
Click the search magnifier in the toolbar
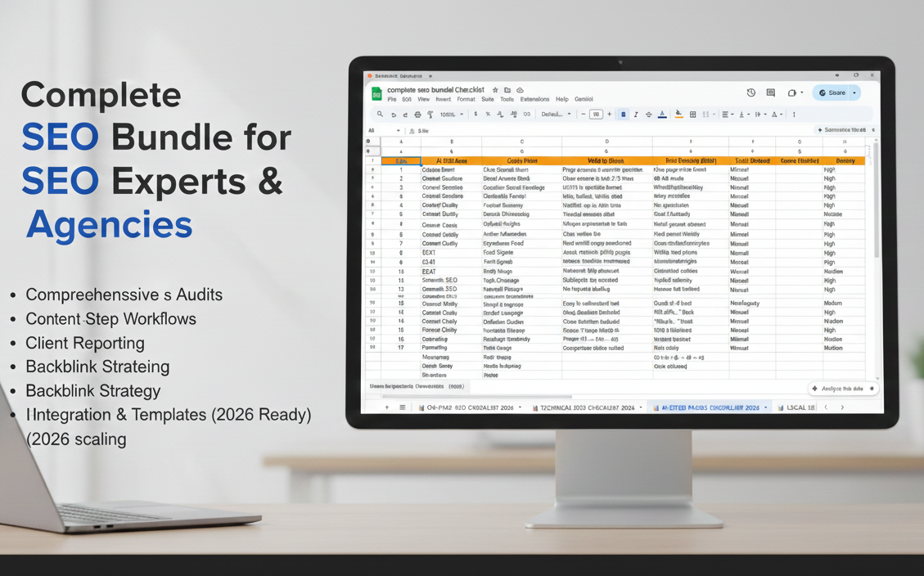380,115
